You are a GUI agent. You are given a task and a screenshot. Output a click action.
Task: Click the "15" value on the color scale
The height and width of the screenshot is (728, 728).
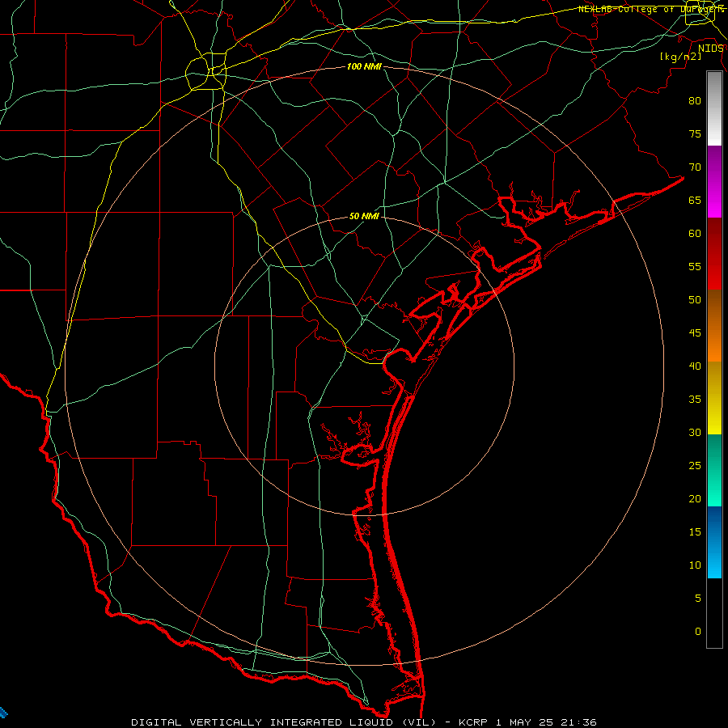click(695, 532)
